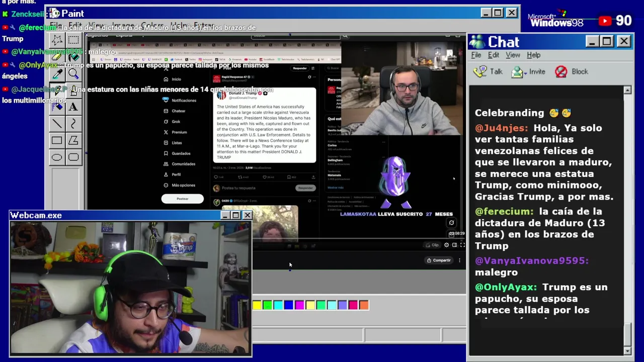Enter fullscreen on the video player
The width and height of the screenshot is (644, 362).
click(x=462, y=245)
